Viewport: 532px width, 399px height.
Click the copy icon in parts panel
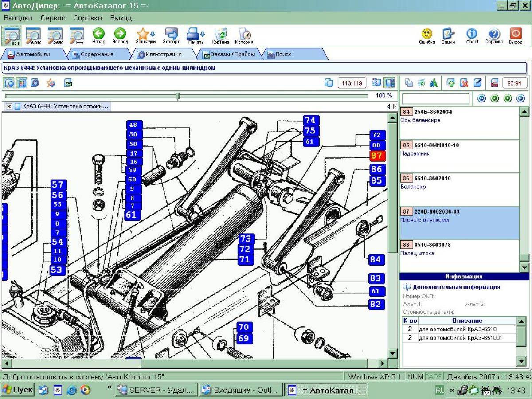[x=409, y=83]
